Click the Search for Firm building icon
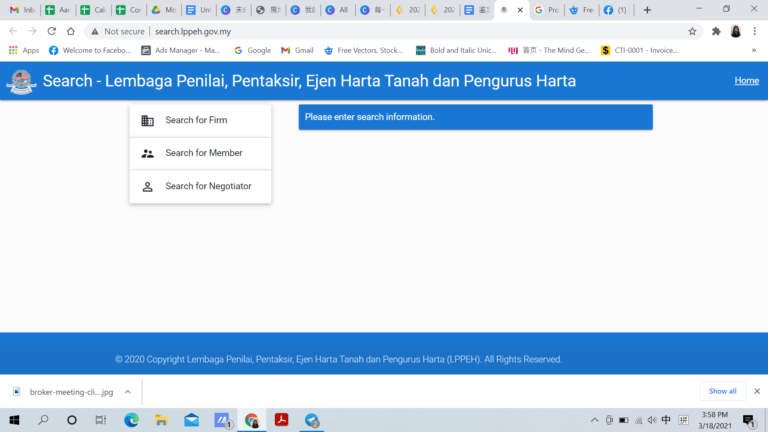768x432 pixels. pyautogui.click(x=148, y=121)
